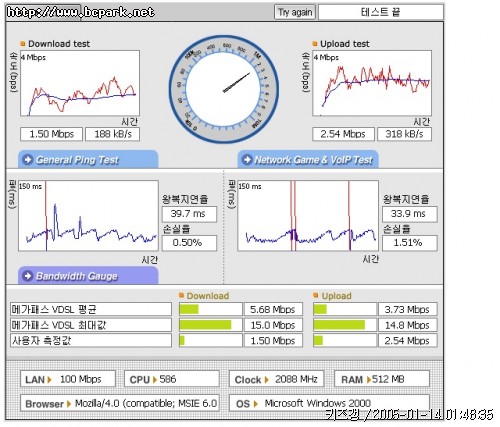Click the Download test speed graph
Viewport: 500px width, 427px height.
point(80,83)
